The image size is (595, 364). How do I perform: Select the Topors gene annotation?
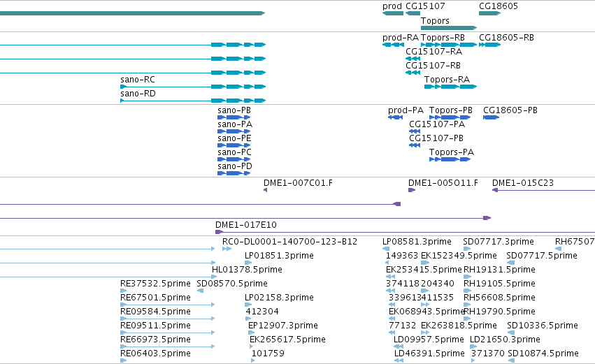[449, 28]
